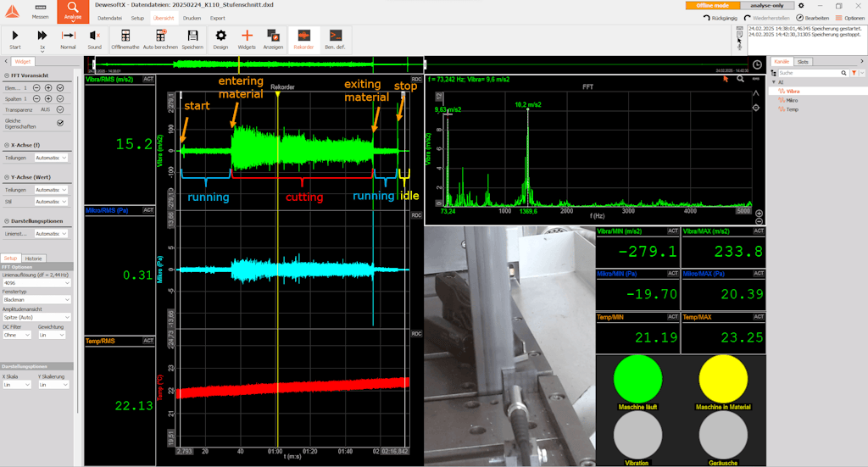The image size is (868, 467).
Task: Click the channel filter funnel icon
Action: (854, 73)
